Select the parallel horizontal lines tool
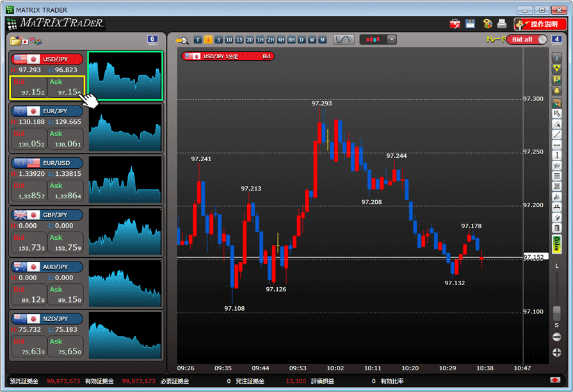The image size is (573, 392). 556,176
